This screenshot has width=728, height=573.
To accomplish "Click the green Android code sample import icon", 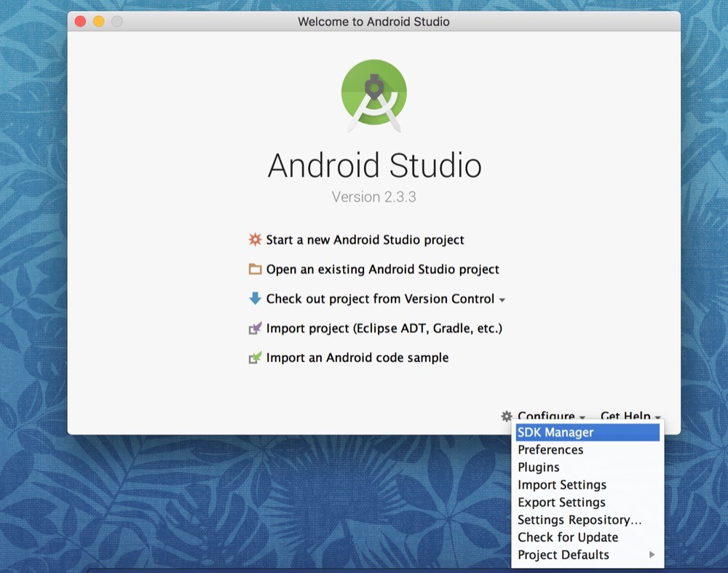I will (x=256, y=357).
